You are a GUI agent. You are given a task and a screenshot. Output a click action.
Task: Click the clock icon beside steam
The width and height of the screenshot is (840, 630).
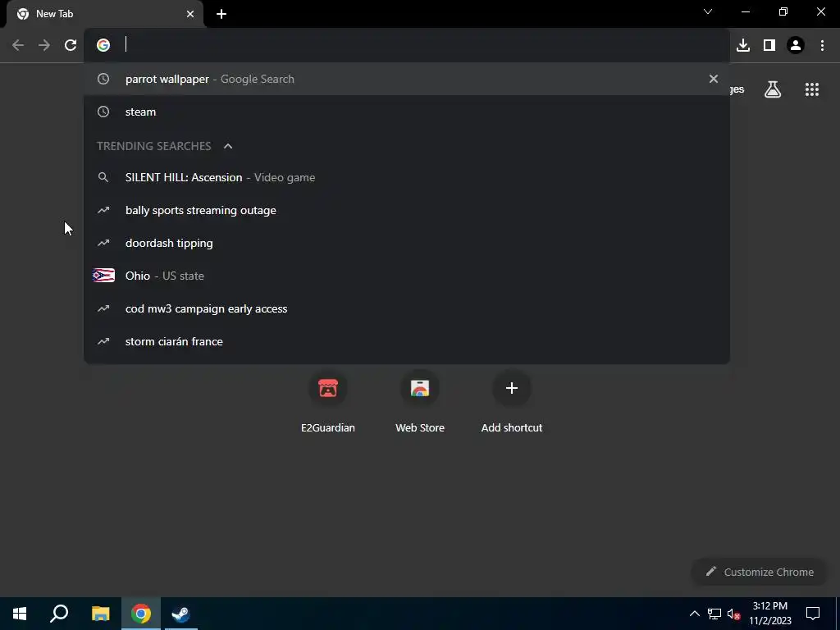pos(103,112)
